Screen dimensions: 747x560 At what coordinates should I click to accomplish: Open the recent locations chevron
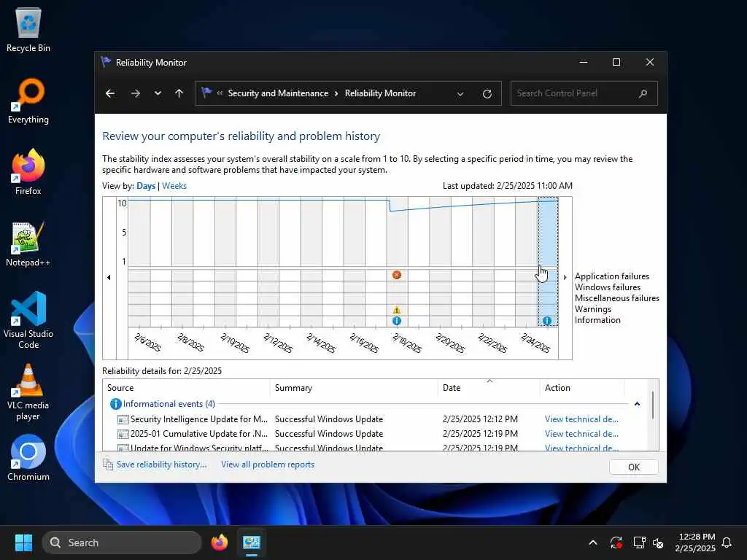[x=158, y=93]
